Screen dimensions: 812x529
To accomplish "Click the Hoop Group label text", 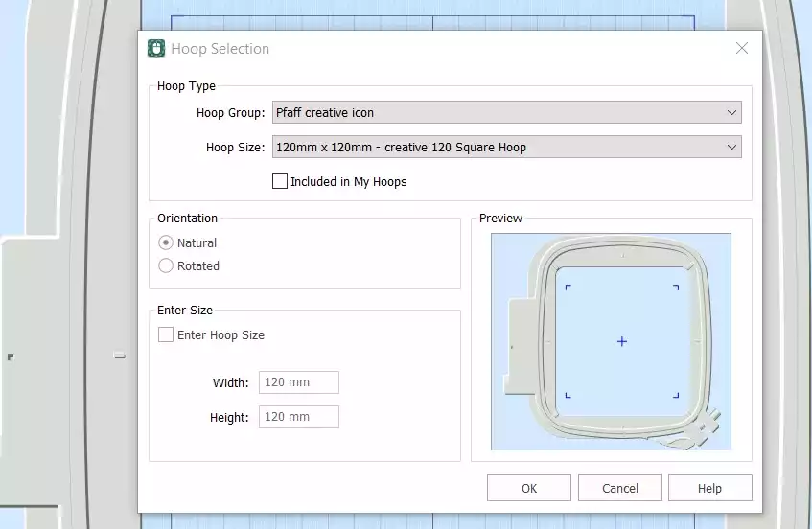I will point(230,113).
